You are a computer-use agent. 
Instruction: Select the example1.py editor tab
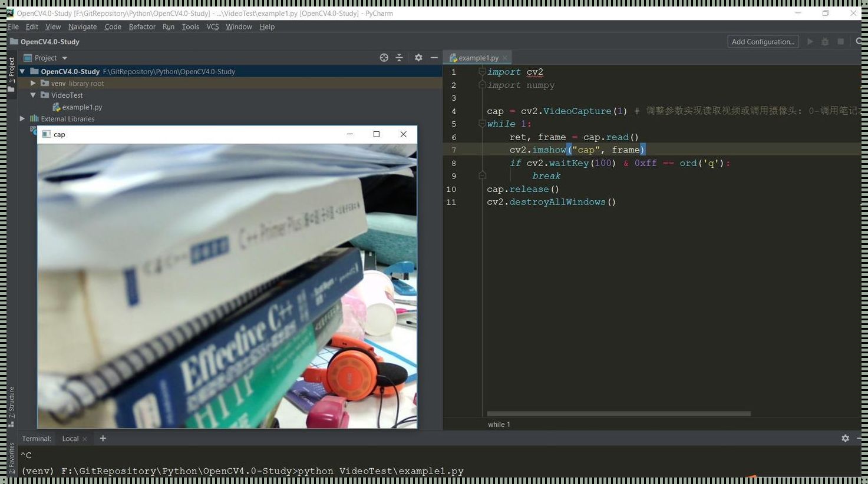477,58
